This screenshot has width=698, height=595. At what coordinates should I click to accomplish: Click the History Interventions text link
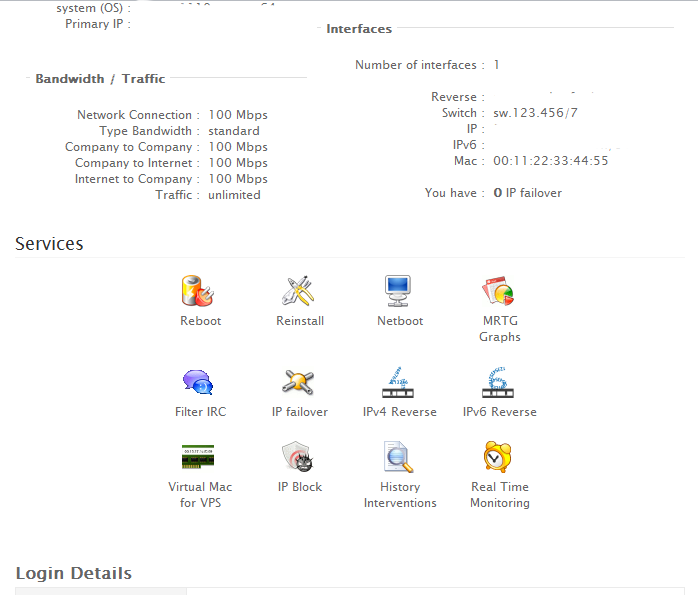[x=400, y=495]
